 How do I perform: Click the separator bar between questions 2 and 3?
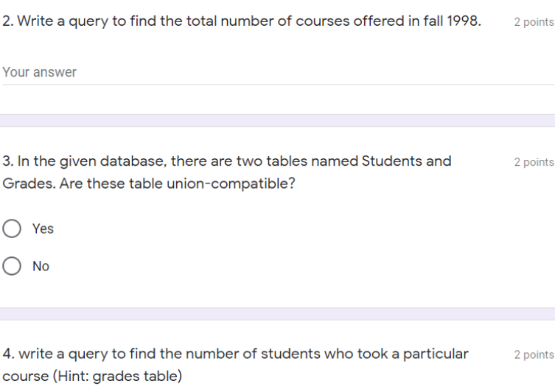click(x=277, y=121)
